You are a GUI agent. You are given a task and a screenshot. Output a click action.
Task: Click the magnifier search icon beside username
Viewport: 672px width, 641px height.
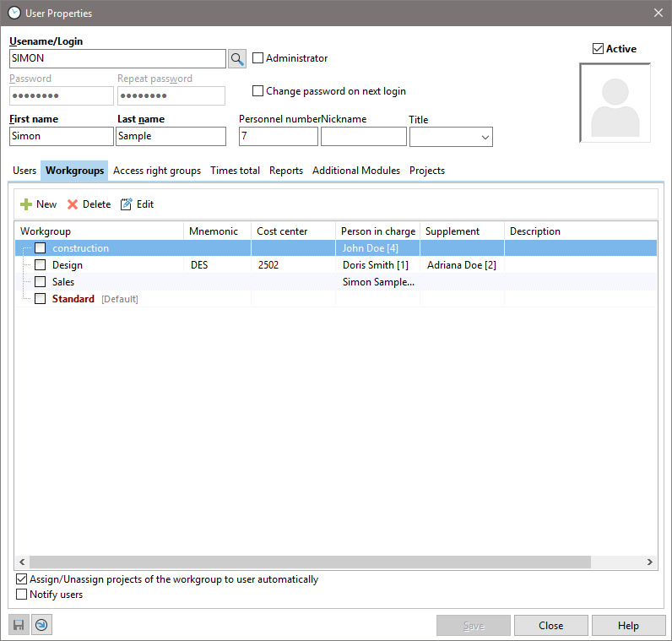click(237, 58)
